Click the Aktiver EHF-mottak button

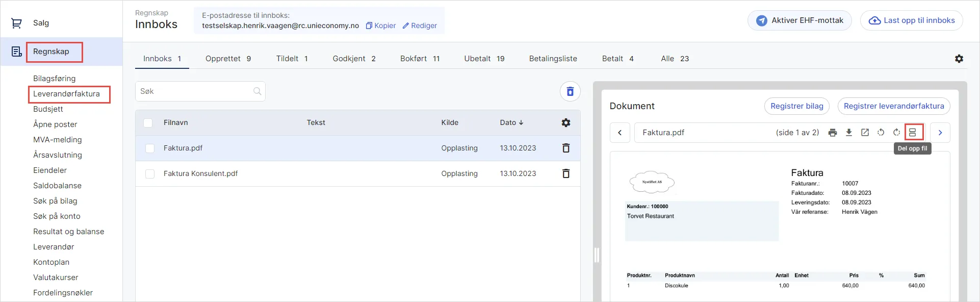[x=800, y=20]
